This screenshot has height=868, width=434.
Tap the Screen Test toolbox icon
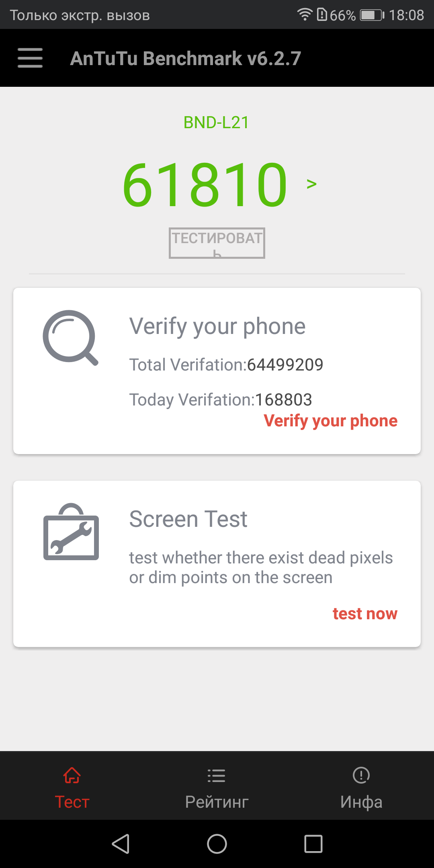(71, 532)
